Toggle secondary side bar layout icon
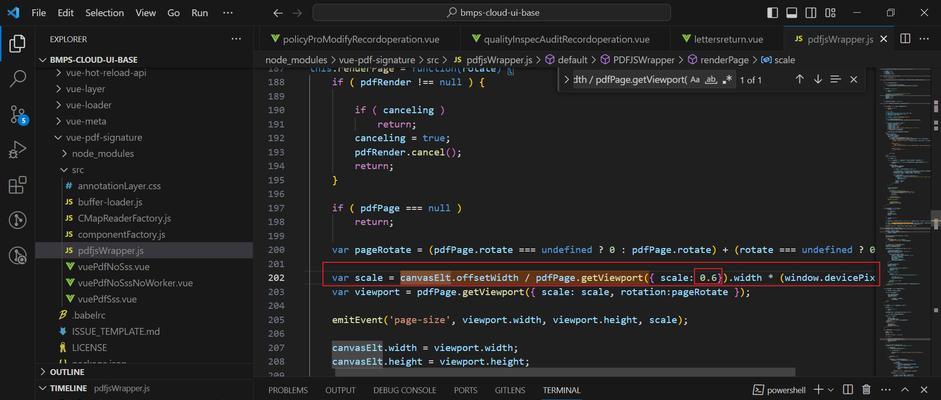The width and height of the screenshot is (941, 400). click(x=810, y=13)
